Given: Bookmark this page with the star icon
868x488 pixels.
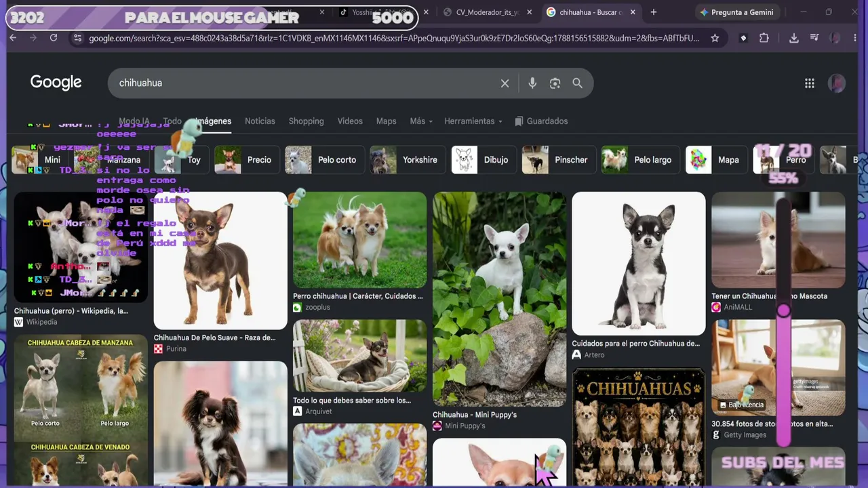Looking at the screenshot, I should point(715,38).
